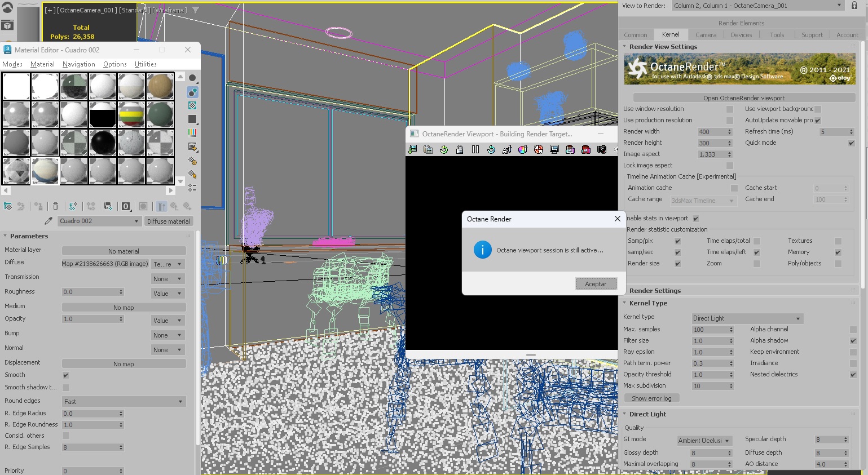
Task: Toggle Use production resolution checkbox
Action: point(730,121)
